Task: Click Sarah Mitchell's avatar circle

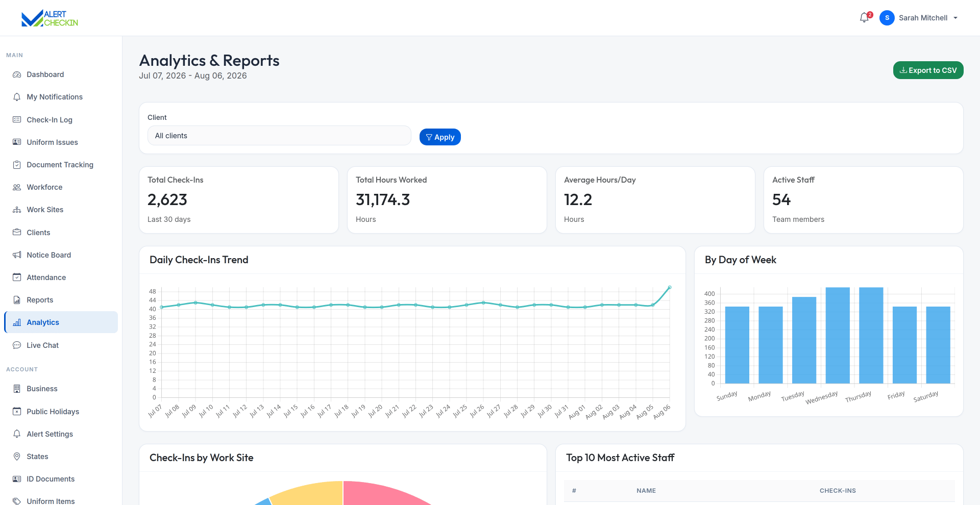Action: tap(887, 18)
